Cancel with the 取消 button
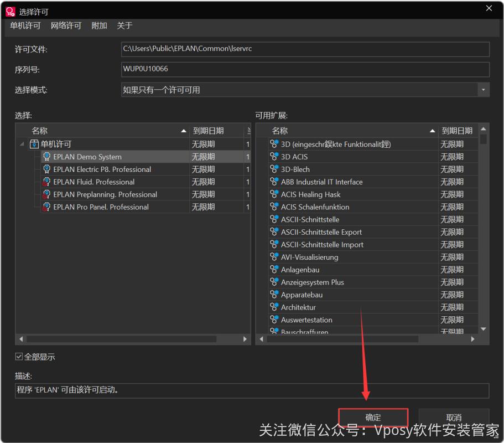 click(454, 418)
